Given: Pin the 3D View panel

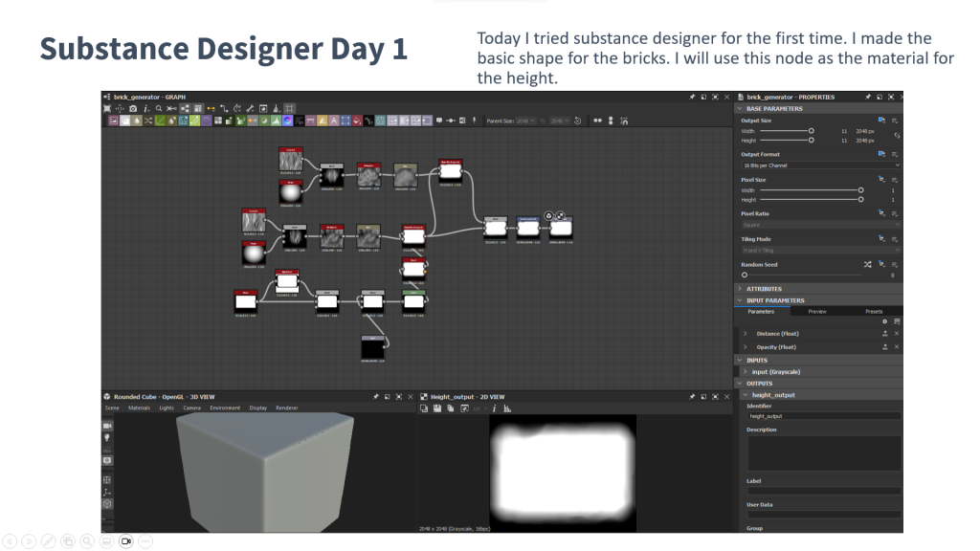Looking at the screenshot, I should click(x=375, y=397).
